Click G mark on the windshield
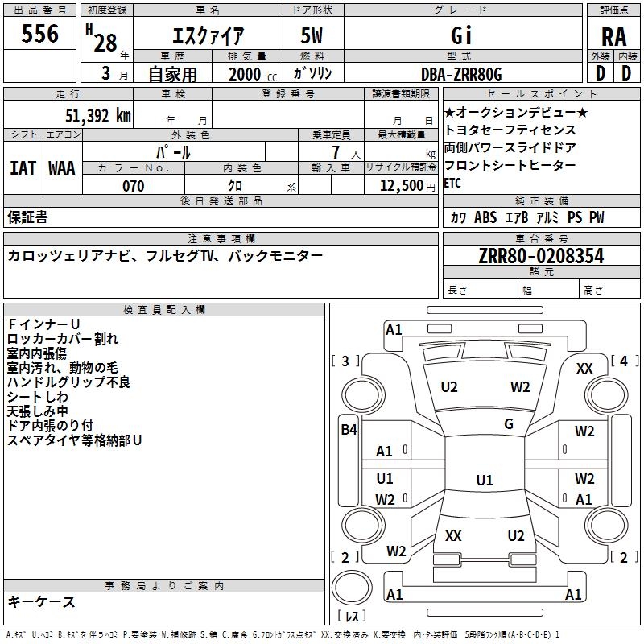 click(509, 424)
